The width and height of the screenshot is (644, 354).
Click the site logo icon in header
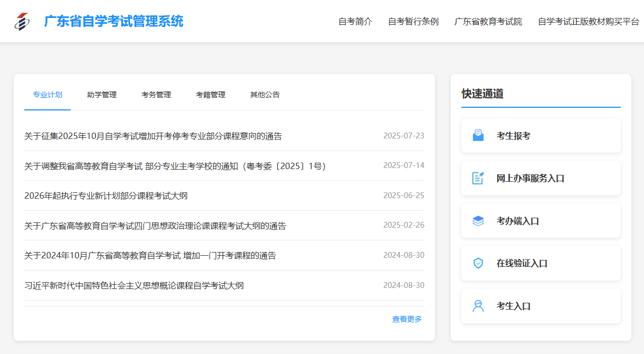click(x=22, y=22)
